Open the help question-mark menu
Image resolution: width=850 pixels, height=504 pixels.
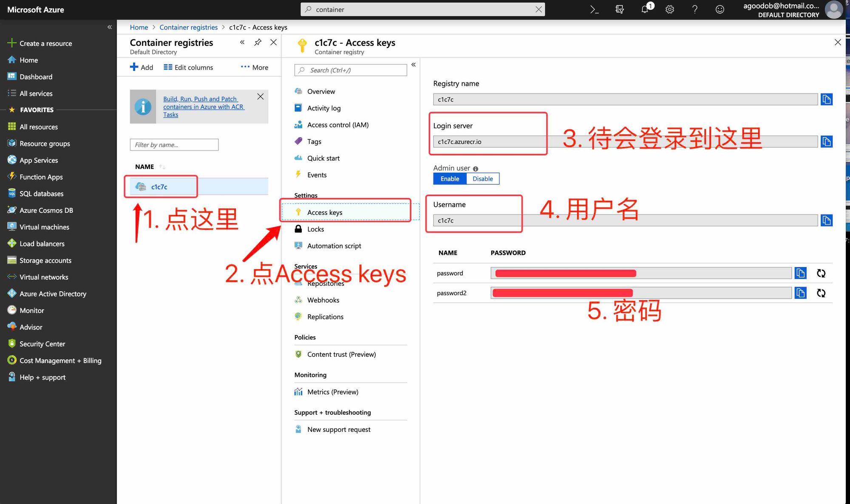coord(694,9)
